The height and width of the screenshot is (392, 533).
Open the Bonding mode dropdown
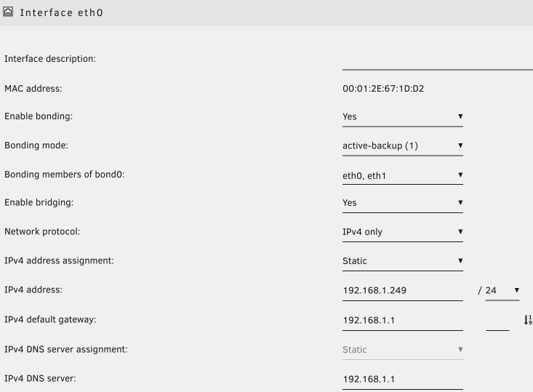[402, 145]
